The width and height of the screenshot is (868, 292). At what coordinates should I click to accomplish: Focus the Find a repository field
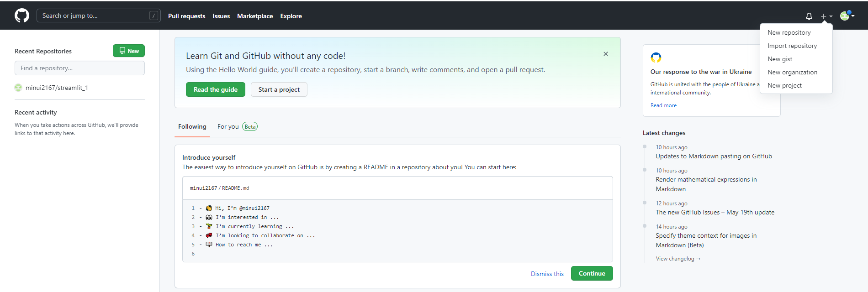click(x=79, y=68)
